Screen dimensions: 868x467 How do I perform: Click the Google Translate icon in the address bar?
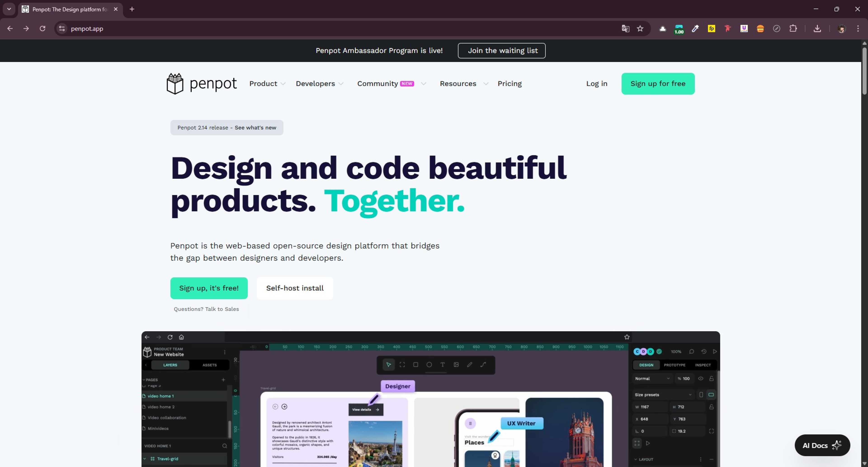(625, 29)
